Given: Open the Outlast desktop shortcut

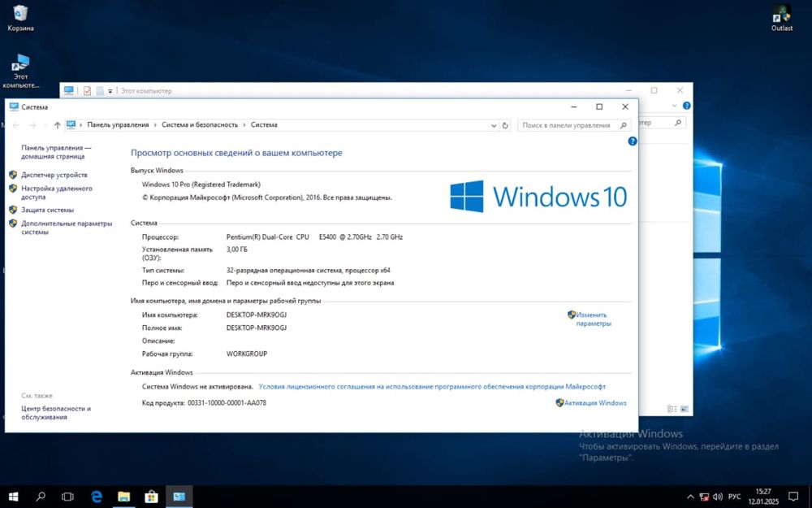Looking at the screenshot, I should click(x=781, y=14).
